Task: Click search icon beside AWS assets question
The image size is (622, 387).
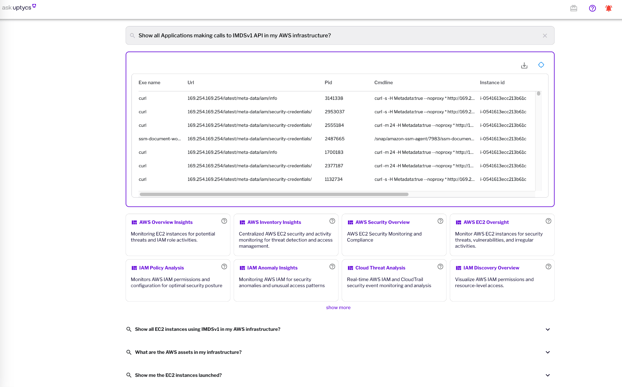Action: [129, 353]
